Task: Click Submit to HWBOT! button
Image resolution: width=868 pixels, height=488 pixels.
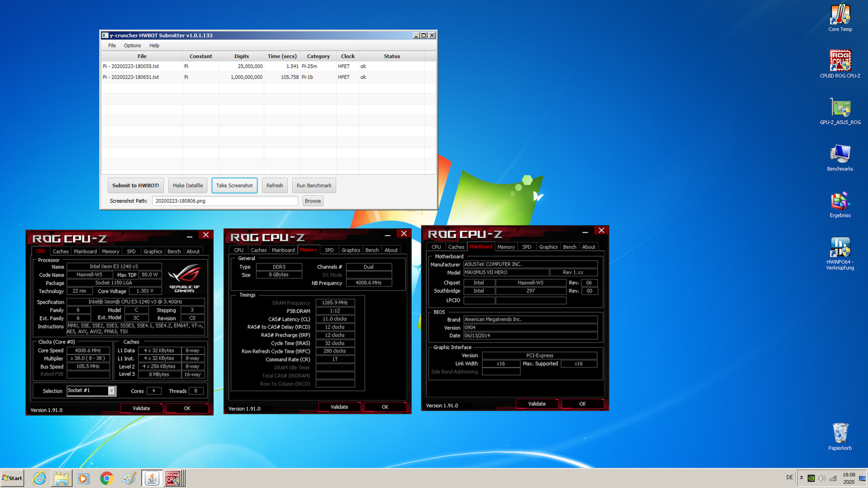Action: pos(136,185)
